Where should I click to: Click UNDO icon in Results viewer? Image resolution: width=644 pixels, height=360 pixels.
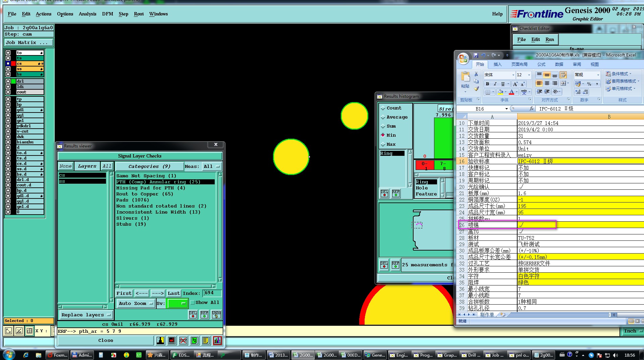pyautogui.click(x=216, y=314)
